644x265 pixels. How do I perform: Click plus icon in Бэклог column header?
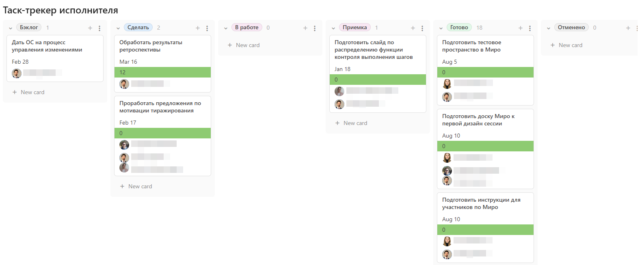point(90,28)
